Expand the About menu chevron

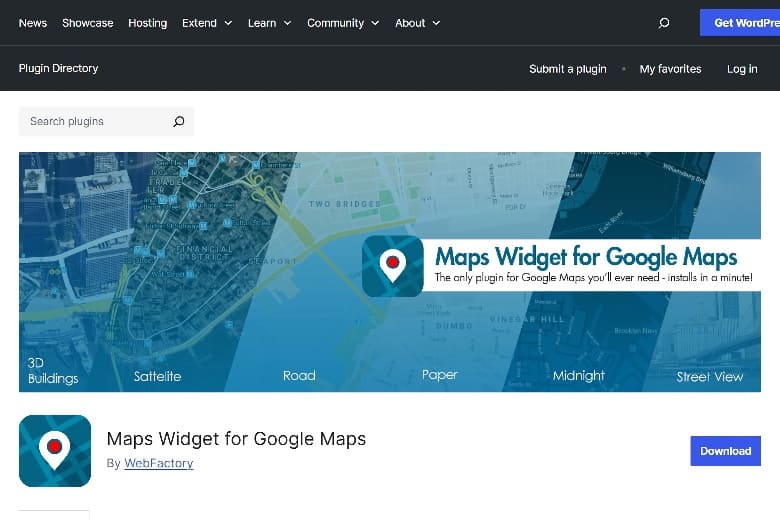click(436, 23)
